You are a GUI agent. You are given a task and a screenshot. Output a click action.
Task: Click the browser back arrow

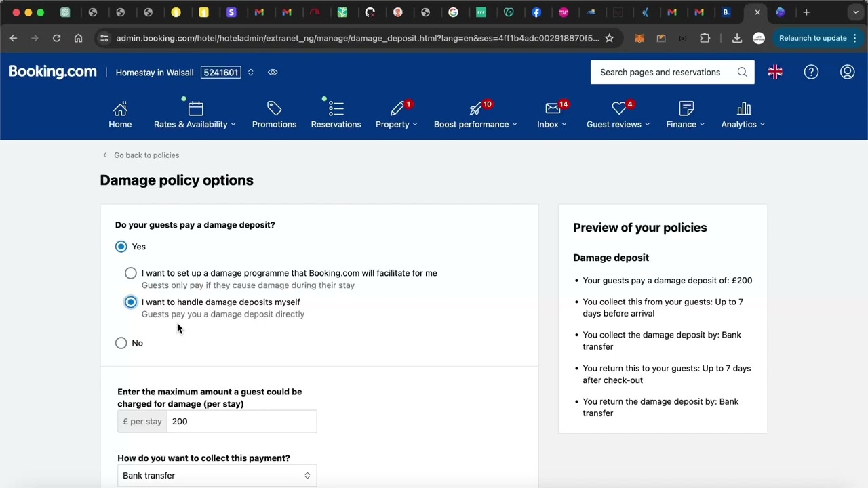(x=14, y=38)
